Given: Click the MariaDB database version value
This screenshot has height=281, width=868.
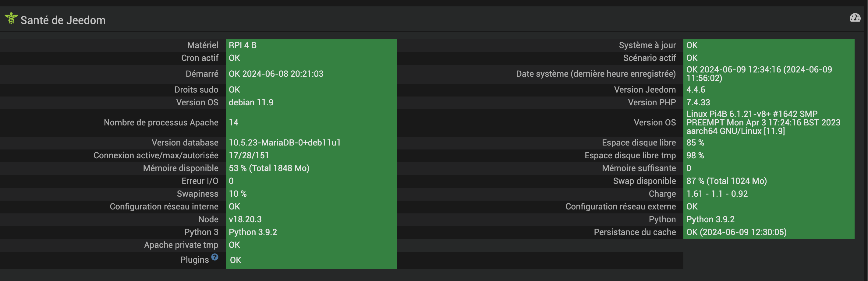Looking at the screenshot, I should pyautogui.click(x=285, y=143).
